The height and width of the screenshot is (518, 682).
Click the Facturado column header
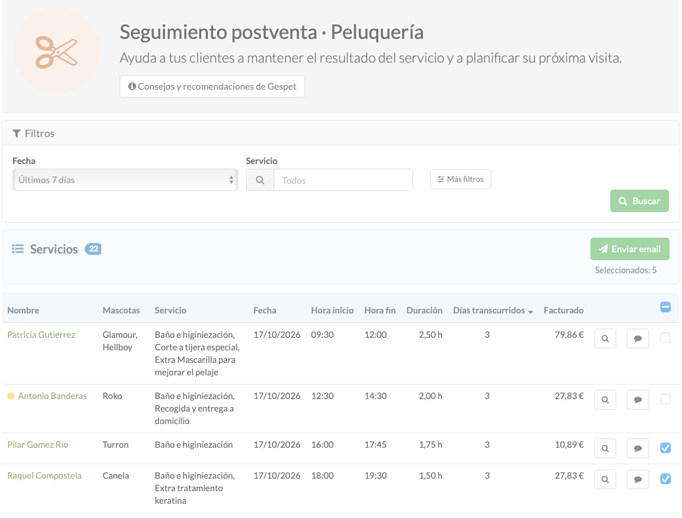coord(563,311)
